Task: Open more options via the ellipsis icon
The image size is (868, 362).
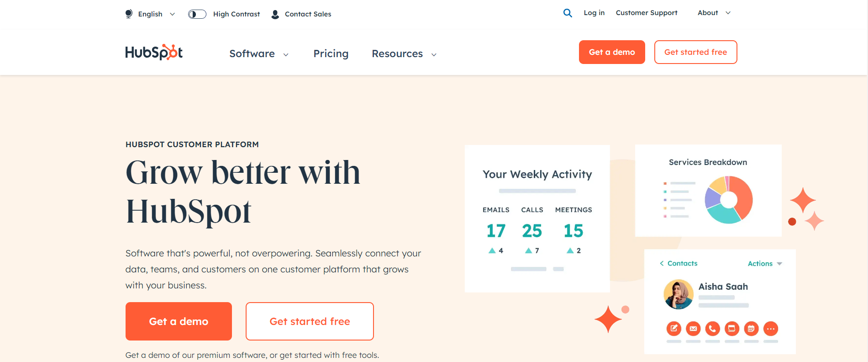Action: [771, 329]
